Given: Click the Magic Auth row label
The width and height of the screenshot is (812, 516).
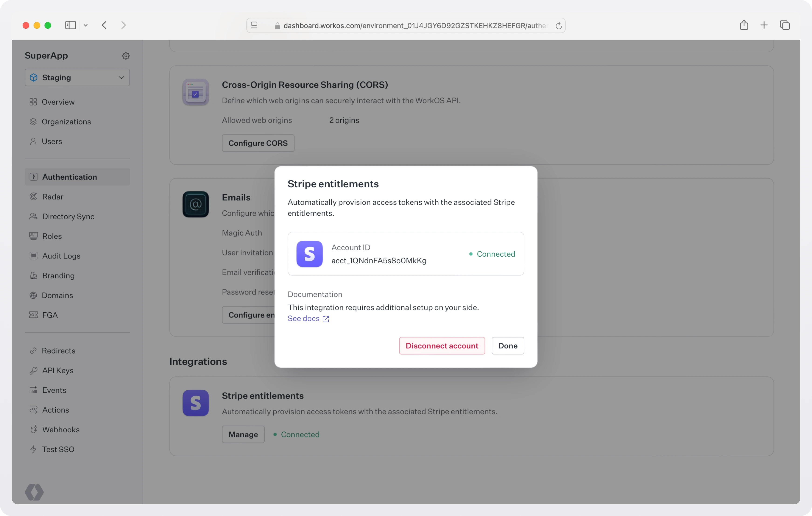Looking at the screenshot, I should tap(242, 233).
